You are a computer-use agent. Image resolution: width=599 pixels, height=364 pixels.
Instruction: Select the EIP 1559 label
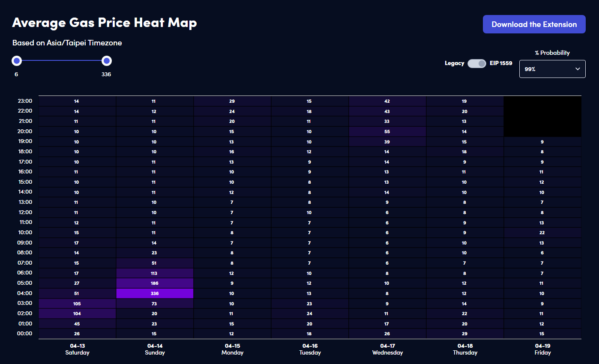(501, 63)
